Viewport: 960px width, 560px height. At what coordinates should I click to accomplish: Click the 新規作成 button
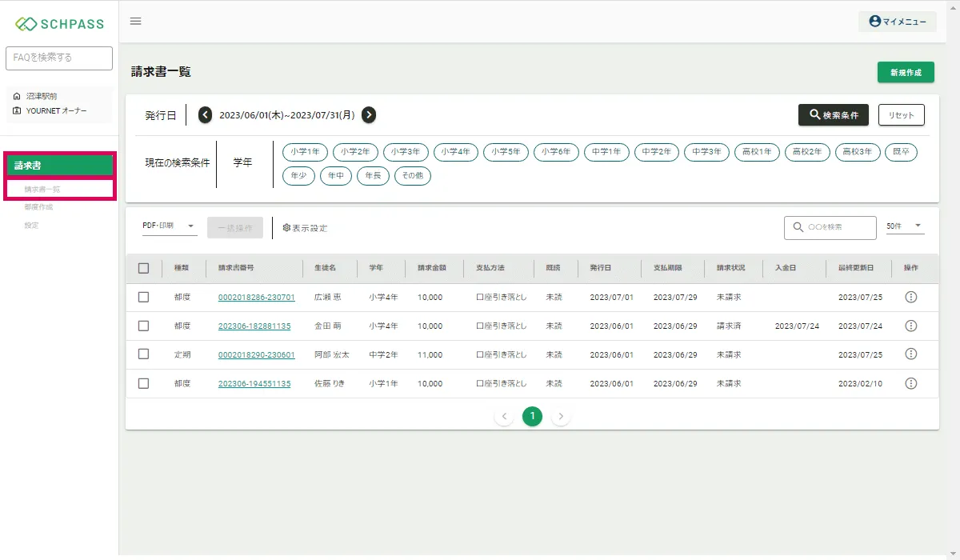[x=906, y=72]
